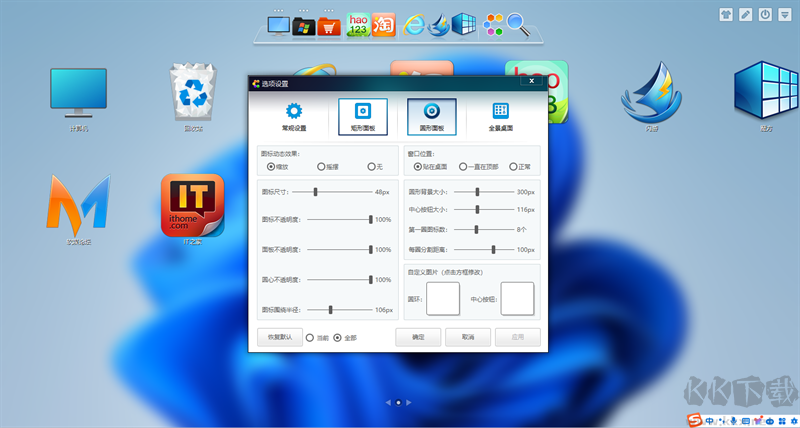
Task: Click the robot face icon in Sogou bar
Action: 770,421
